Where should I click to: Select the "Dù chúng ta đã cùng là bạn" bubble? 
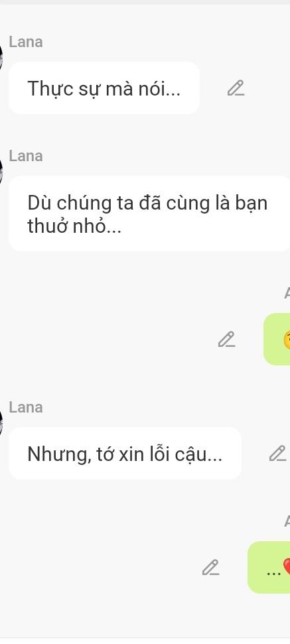pos(149,214)
